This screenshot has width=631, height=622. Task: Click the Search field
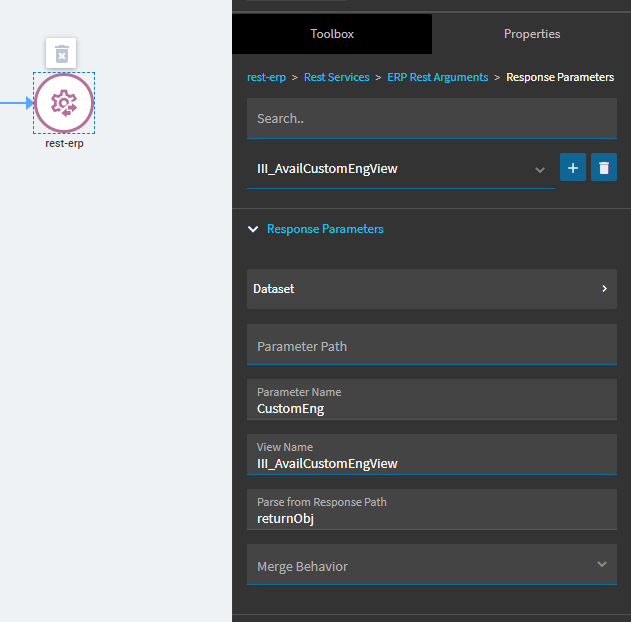pos(432,118)
